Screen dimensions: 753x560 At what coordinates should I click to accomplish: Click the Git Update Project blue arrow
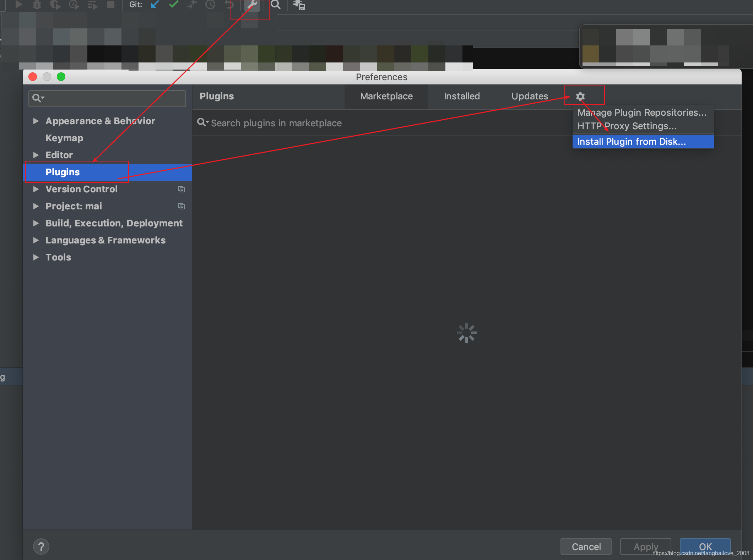(x=155, y=4)
